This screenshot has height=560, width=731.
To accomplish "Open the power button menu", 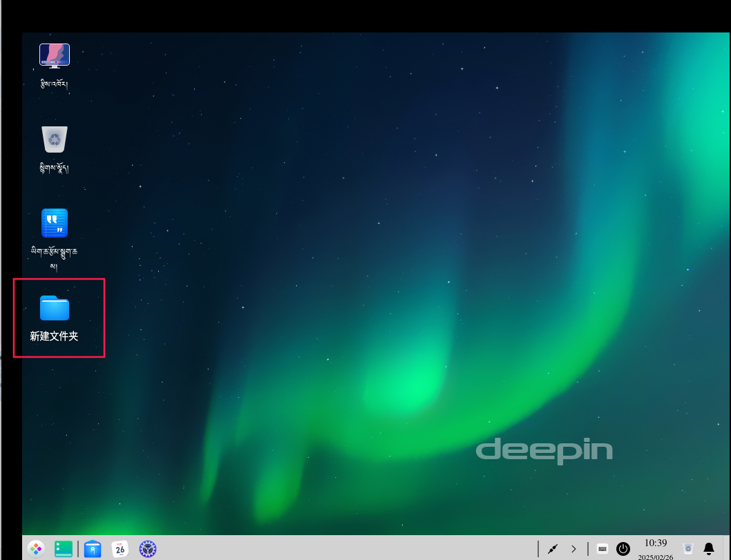I will [x=623, y=549].
